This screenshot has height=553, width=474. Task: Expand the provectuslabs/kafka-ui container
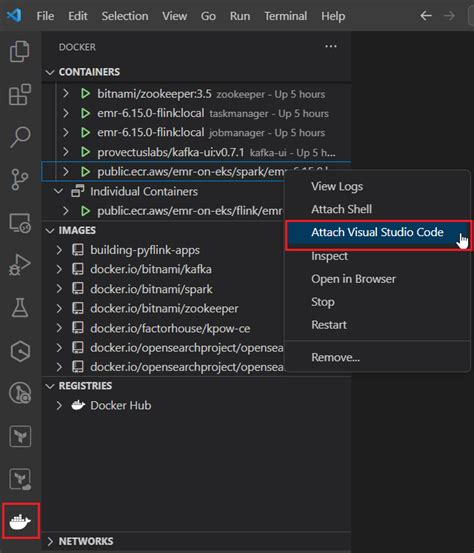coord(65,152)
